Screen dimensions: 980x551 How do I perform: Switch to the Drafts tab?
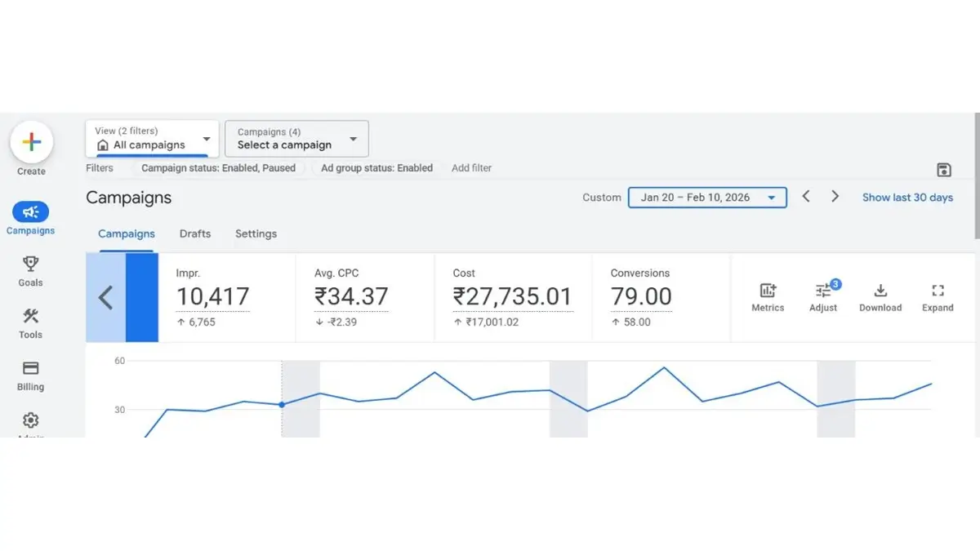tap(195, 233)
